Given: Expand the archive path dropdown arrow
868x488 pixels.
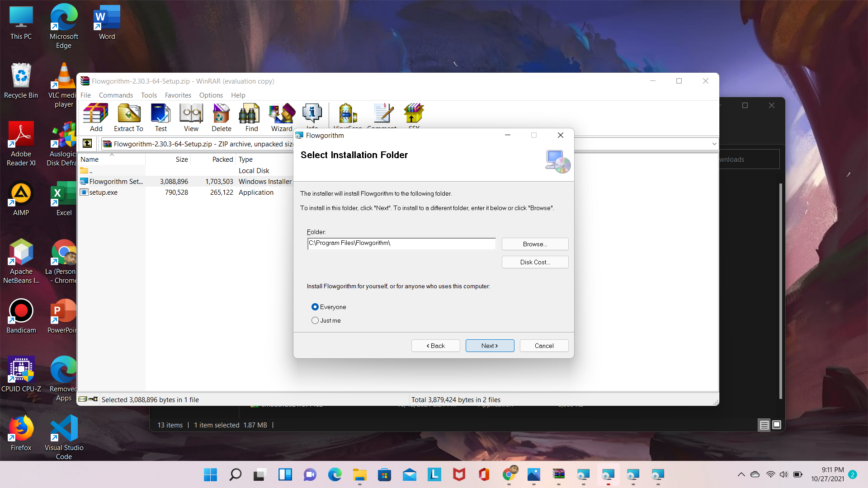Looking at the screenshot, I should 714,144.
